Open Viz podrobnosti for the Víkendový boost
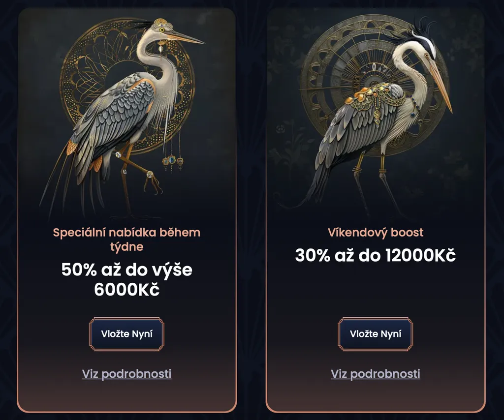This screenshot has width=504, height=420. (376, 374)
